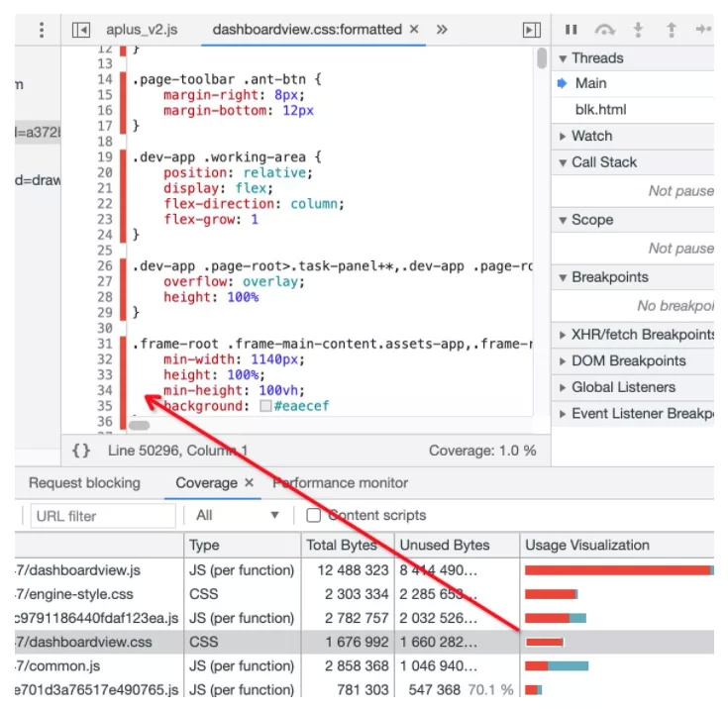
Task: Toggle the debugger sidebar pane icon
Action: point(532,31)
